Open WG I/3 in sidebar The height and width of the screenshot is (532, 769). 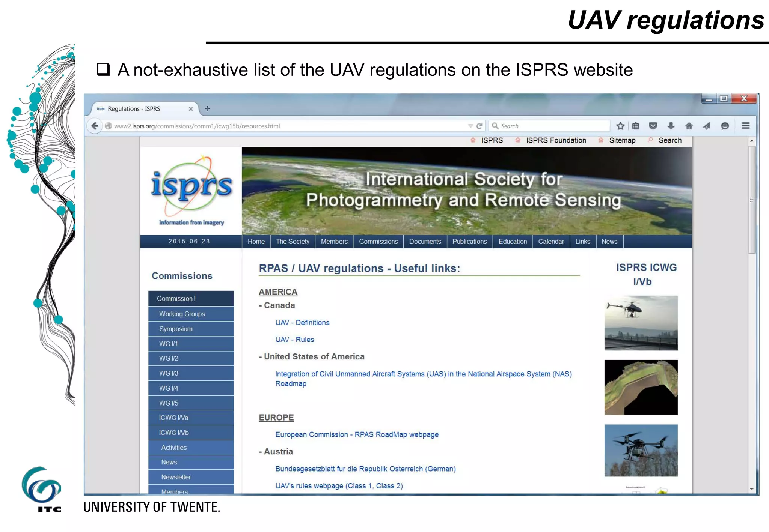(x=191, y=374)
